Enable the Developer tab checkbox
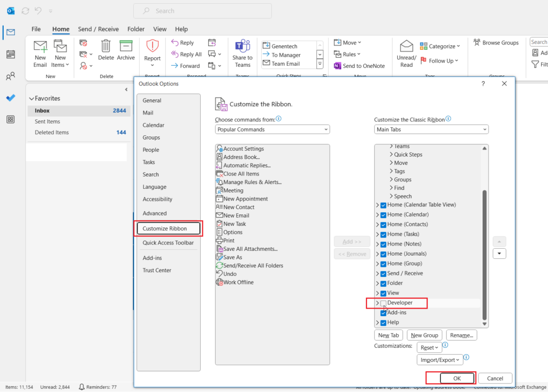Image resolution: width=548 pixels, height=392 pixels. point(383,303)
